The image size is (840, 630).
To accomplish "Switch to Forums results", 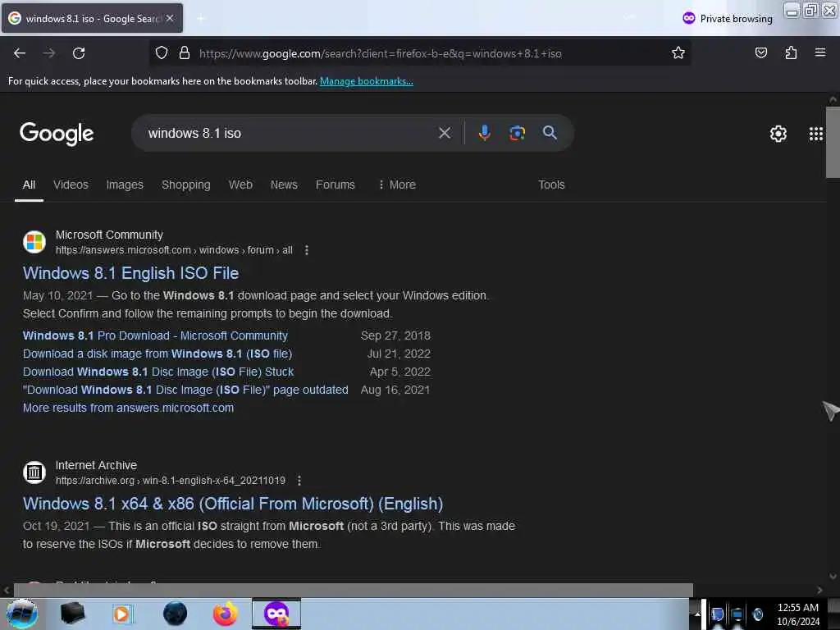I will [x=336, y=185].
